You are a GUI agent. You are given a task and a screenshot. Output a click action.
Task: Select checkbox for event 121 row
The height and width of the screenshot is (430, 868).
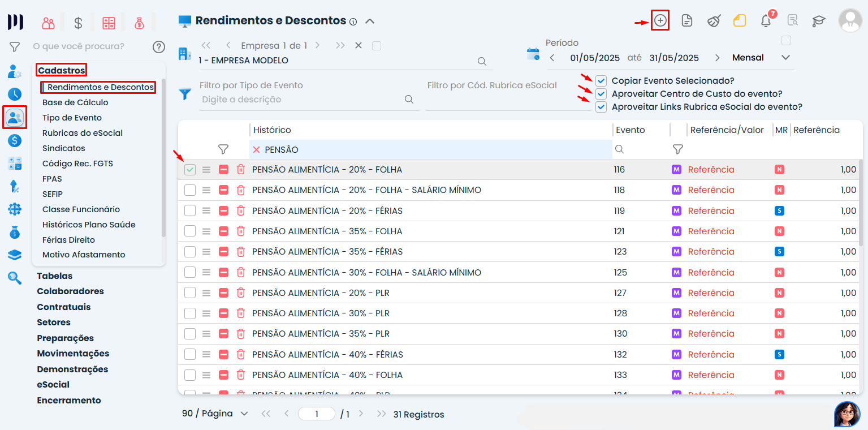pyautogui.click(x=190, y=231)
